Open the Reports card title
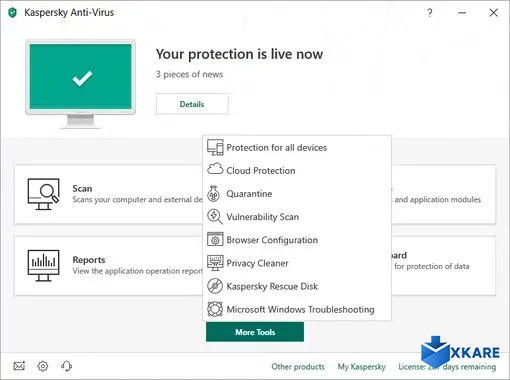 [x=89, y=260]
